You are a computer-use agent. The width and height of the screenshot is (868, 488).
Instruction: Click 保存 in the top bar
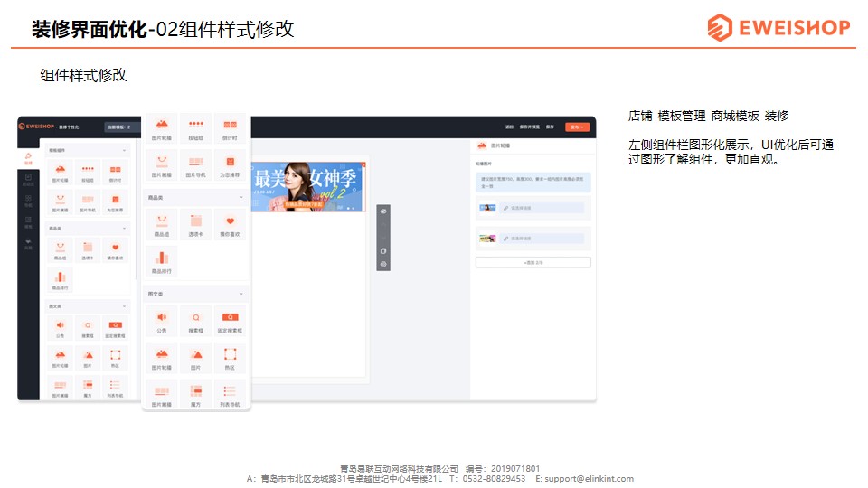click(550, 127)
